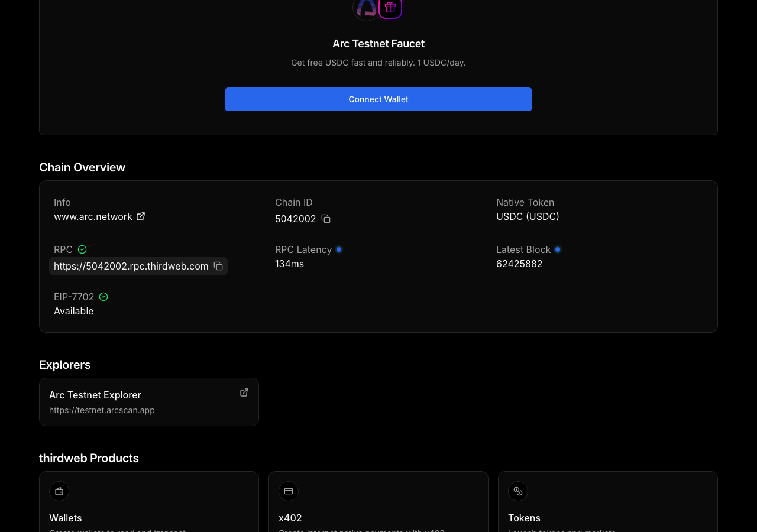The height and width of the screenshot is (532, 757).
Task: Click the 'EIP-7702' label
Action: (x=74, y=297)
